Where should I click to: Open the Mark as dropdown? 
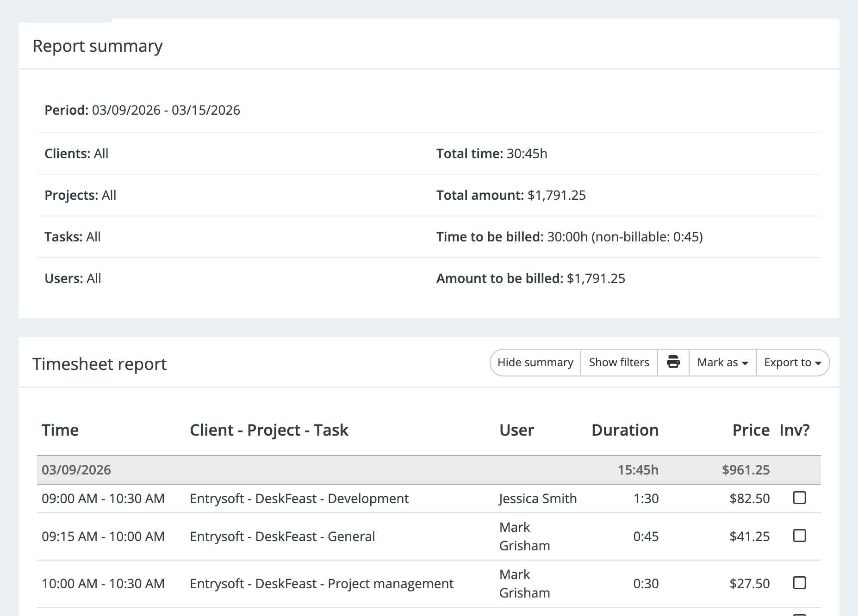coord(723,363)
